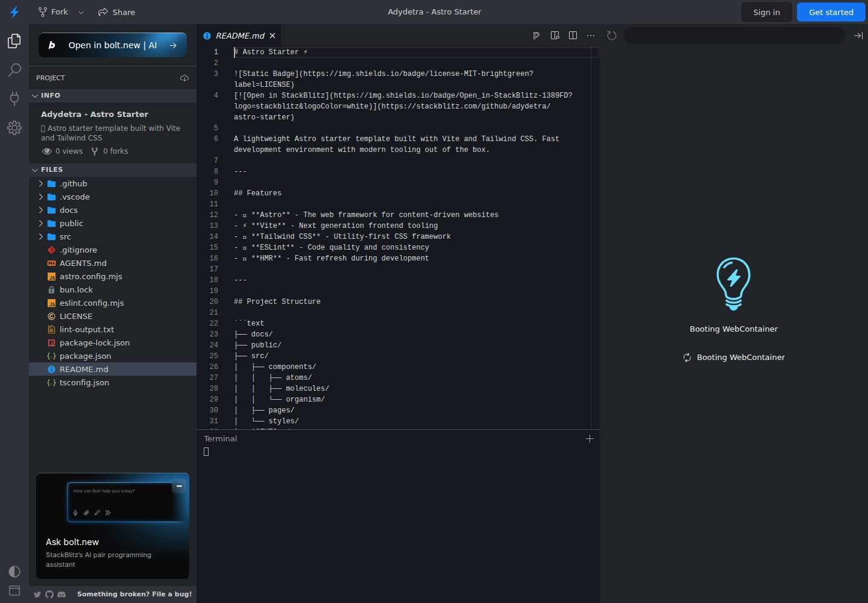
Task: Expand the public folder
Action: pos(113,223)
